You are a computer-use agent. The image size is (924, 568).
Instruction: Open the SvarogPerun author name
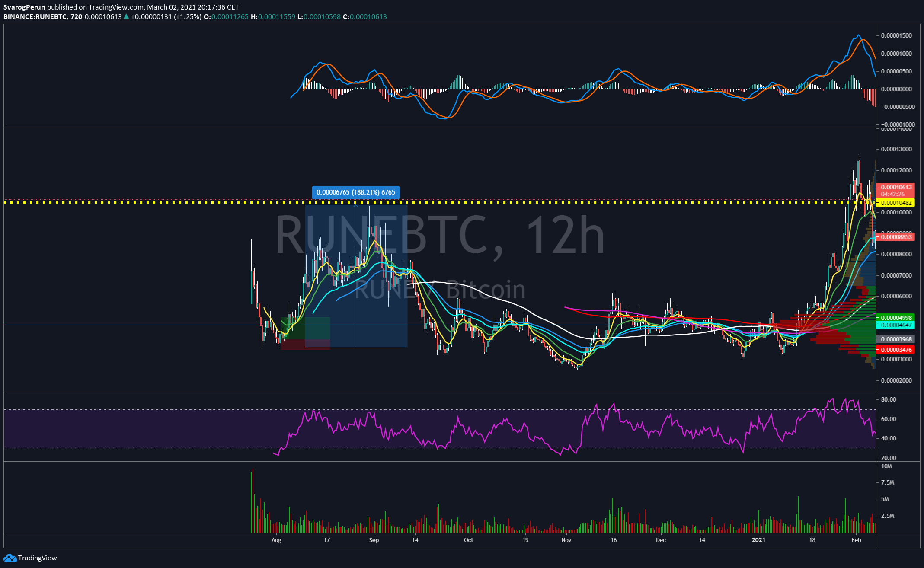pyautogui.click(x=24, y=7)
